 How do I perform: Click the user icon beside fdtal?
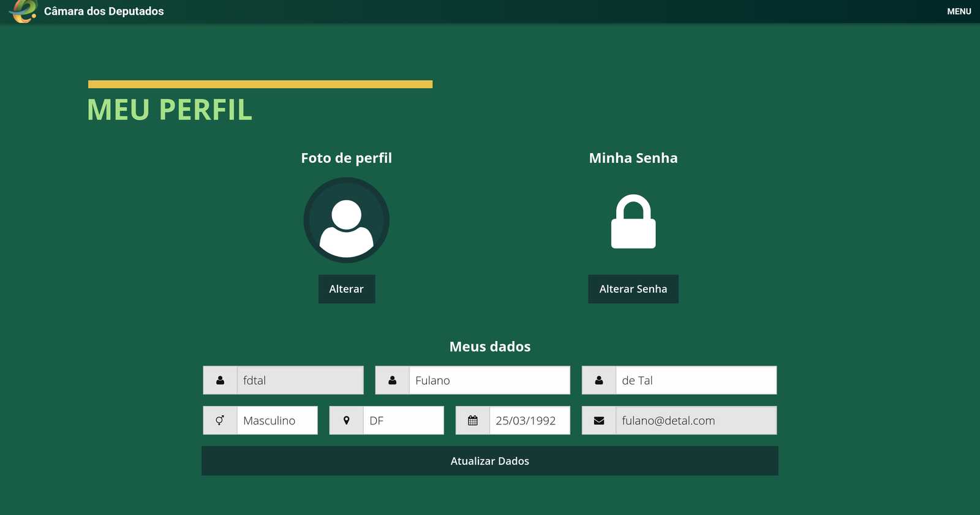tap(220, 380)
